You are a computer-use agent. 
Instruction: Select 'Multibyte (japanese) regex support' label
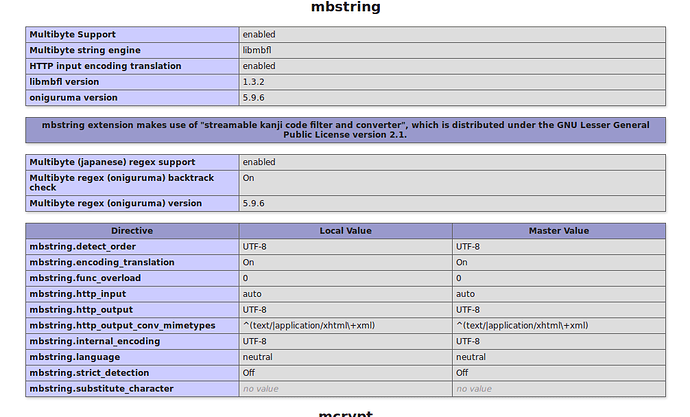point(132,162)
